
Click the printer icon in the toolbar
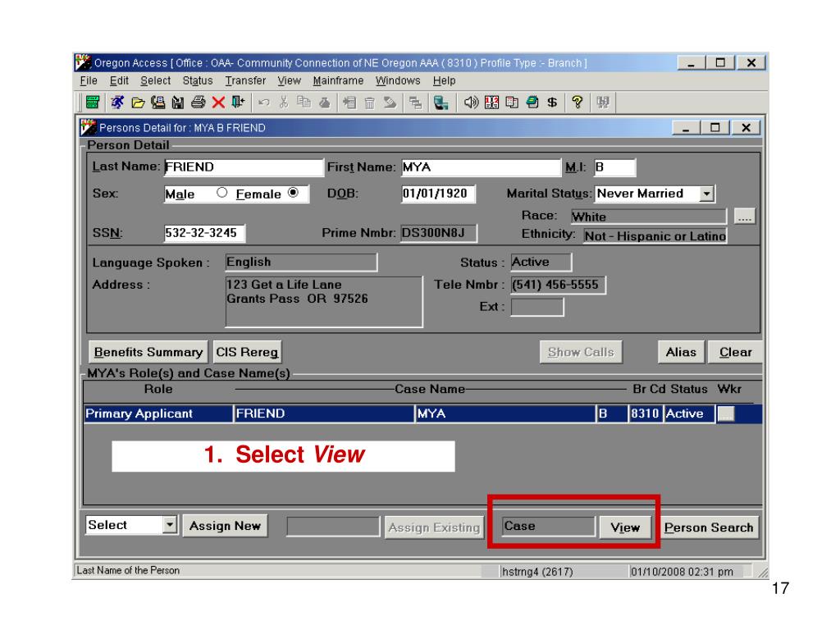(199, 102)
